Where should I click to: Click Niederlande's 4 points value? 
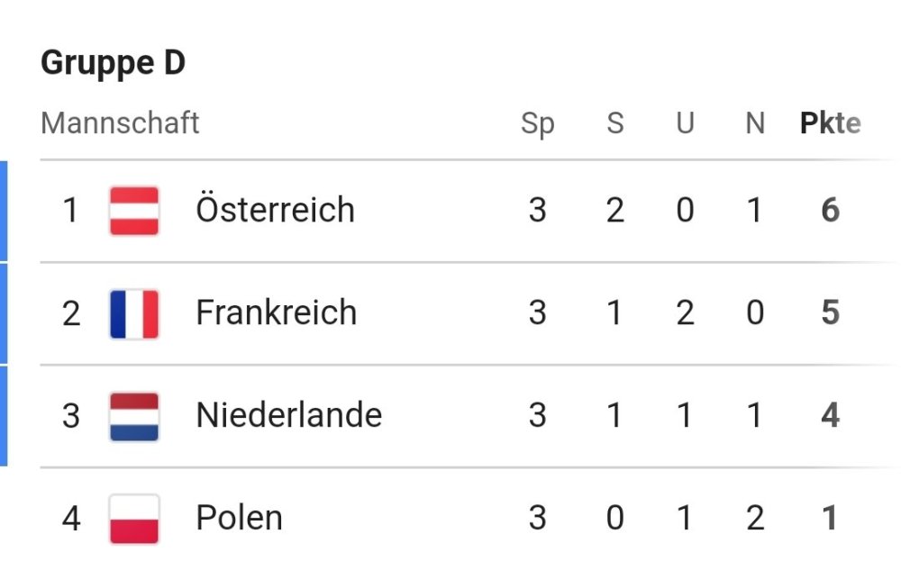(830, 416)
